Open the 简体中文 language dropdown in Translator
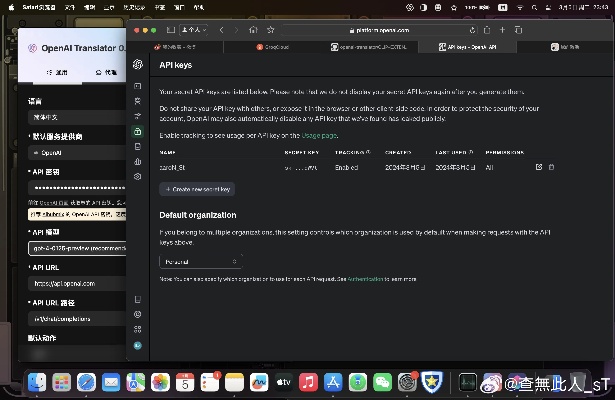This screenshot has width=615, height=400. click(x=77, y=117)
